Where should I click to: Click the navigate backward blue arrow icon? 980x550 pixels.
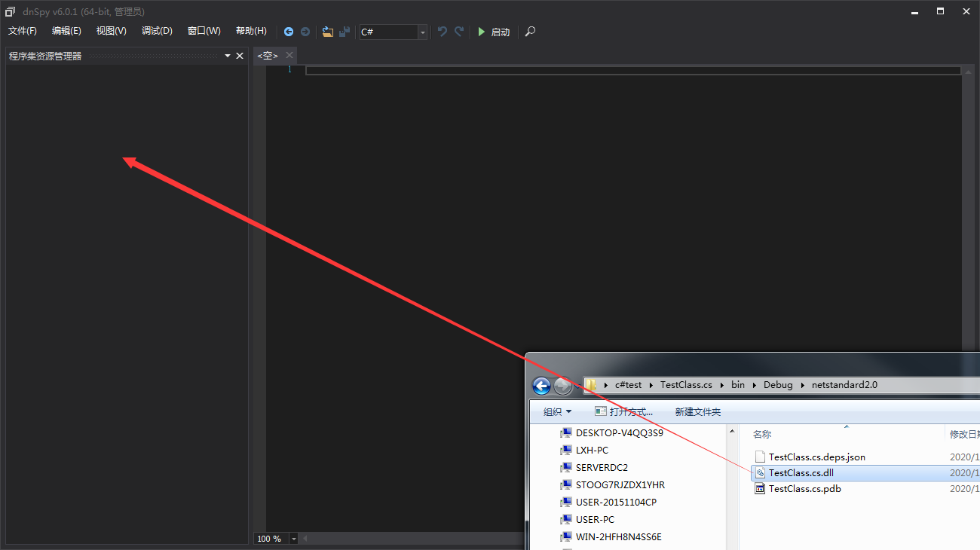(289, 32)
